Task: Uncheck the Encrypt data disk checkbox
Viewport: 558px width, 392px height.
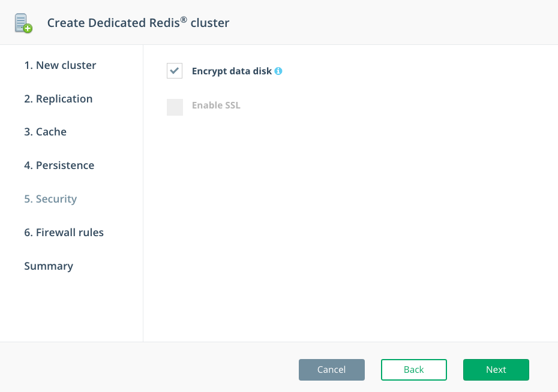Action: pyautogui.click(x=175, y=71)
